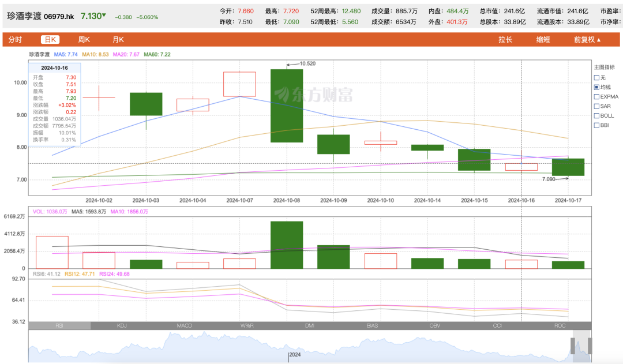The height and width of the screenshot is (364, 623).
Task: Select the ROC sub-indicator tab
Action: tap(560, 325)
